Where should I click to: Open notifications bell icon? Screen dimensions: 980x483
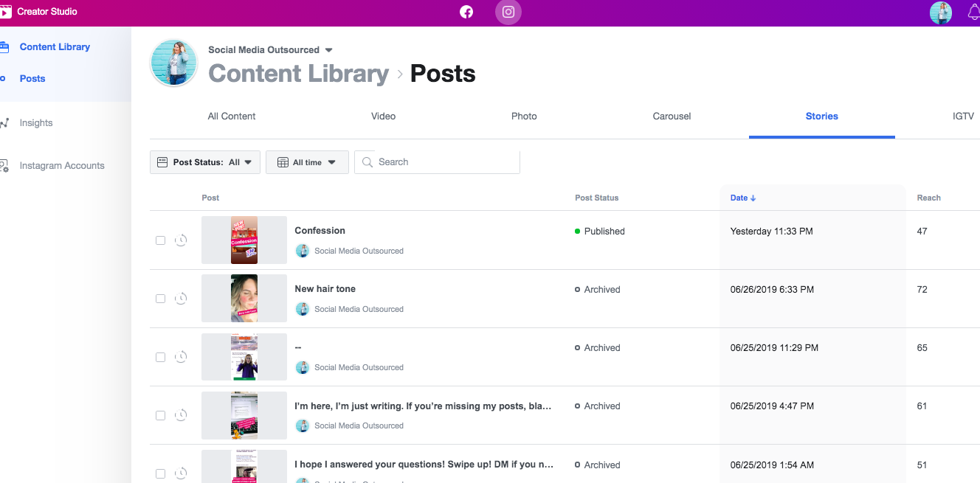click(973, 13)
